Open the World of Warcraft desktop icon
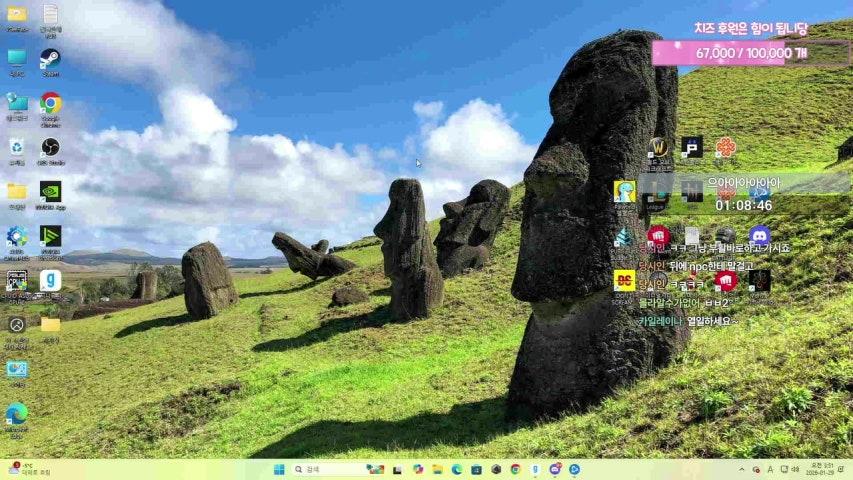 pyautogui.click(x=658, y=148)
